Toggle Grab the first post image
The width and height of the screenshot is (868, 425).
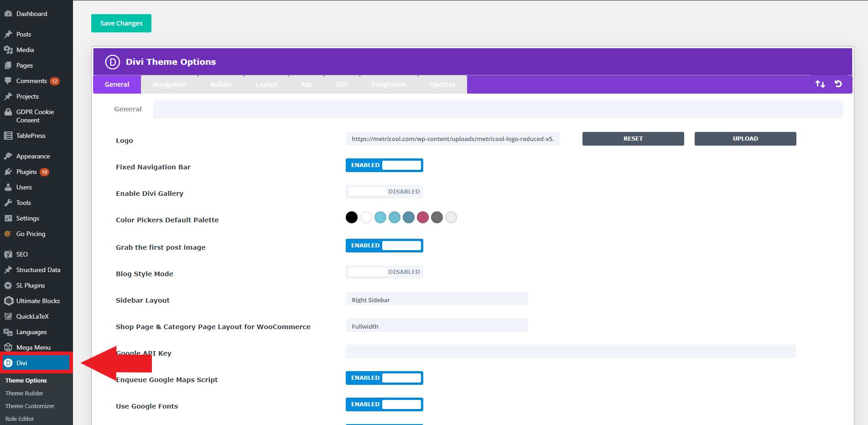coord(385,246)
